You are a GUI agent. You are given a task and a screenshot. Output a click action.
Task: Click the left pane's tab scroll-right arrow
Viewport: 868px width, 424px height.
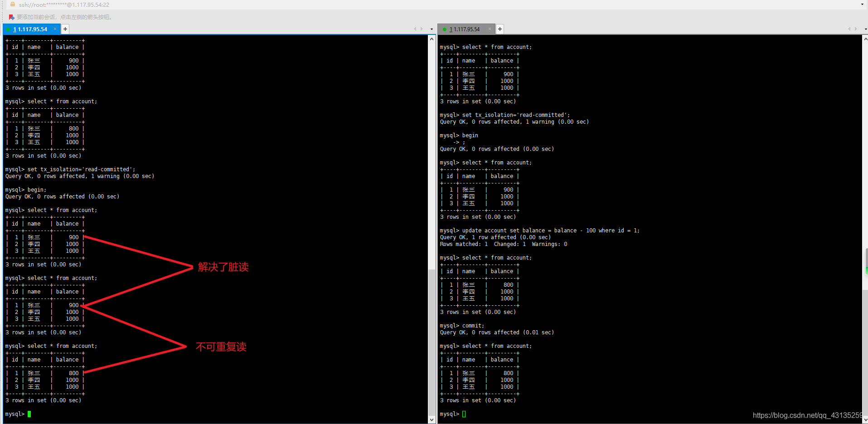tap(422, 29)
